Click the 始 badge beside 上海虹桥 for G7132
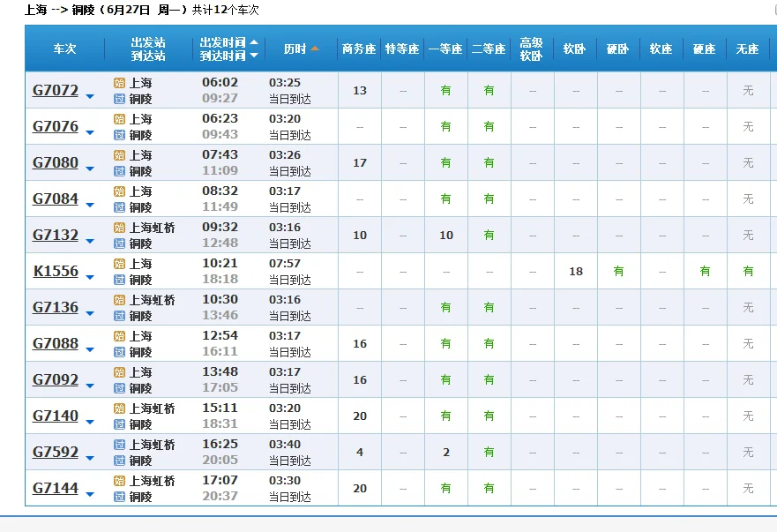 [x=120, y=228]
